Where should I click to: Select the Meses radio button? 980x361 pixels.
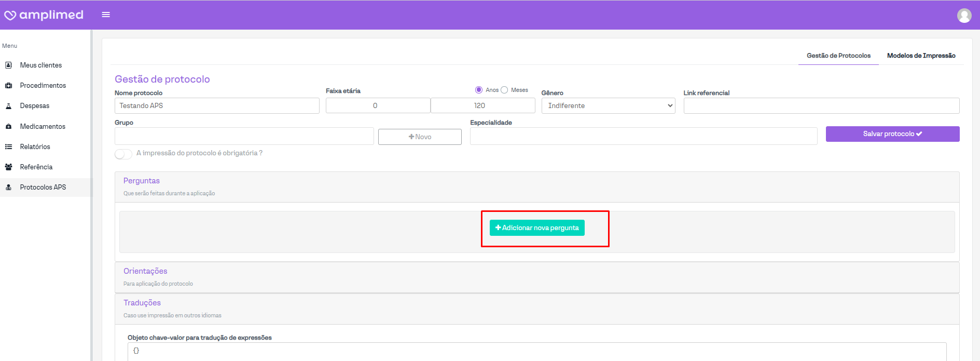pos(504,90)
